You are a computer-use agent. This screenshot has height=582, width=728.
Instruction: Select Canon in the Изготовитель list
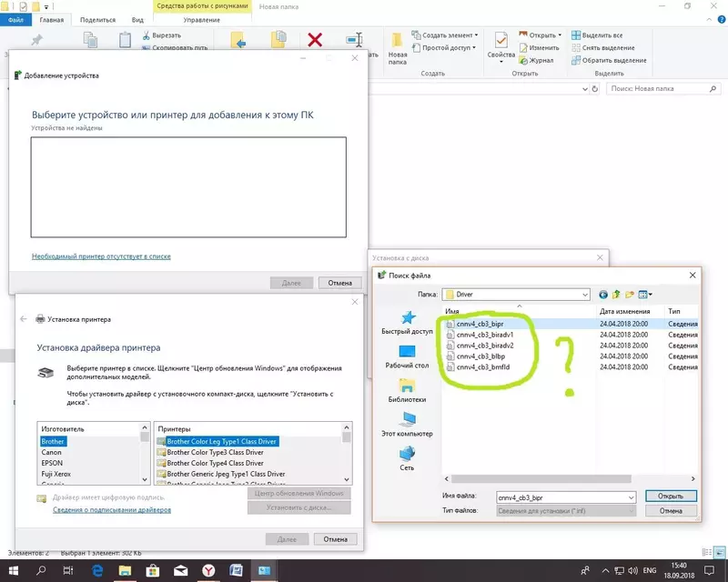(51, 452)
